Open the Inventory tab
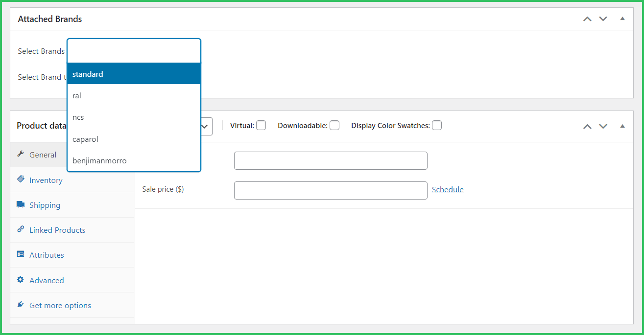The width and height of the screenshot is (644, 335). tap(72, 180)
